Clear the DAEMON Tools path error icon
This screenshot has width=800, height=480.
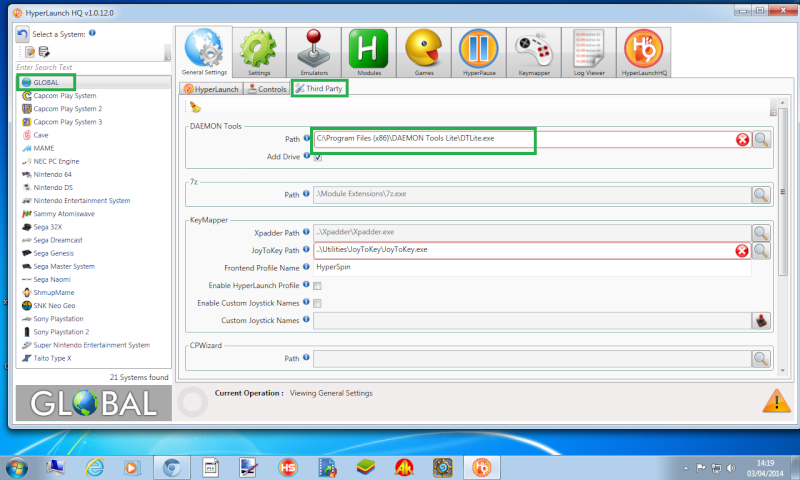point(742,139)
